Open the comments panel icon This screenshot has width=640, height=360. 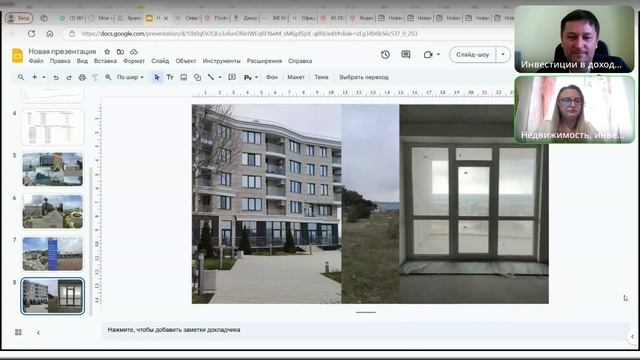tap(405, 55)
